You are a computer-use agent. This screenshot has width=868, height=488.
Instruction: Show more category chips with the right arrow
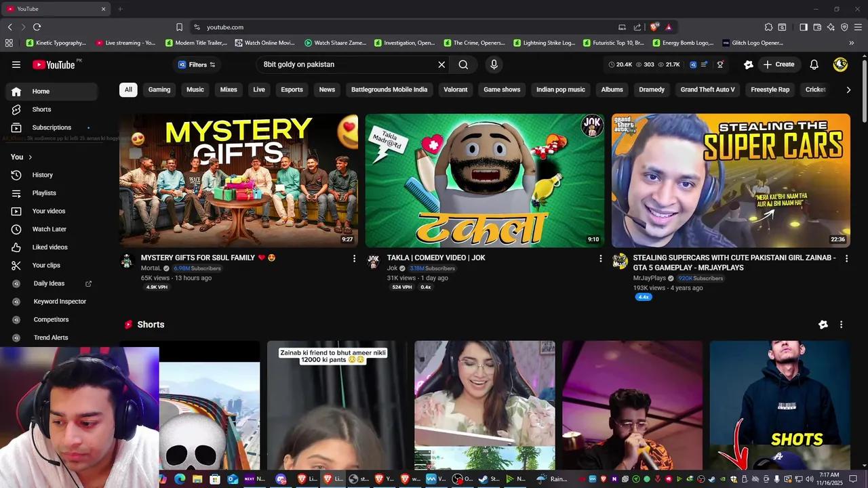[848, 89]
